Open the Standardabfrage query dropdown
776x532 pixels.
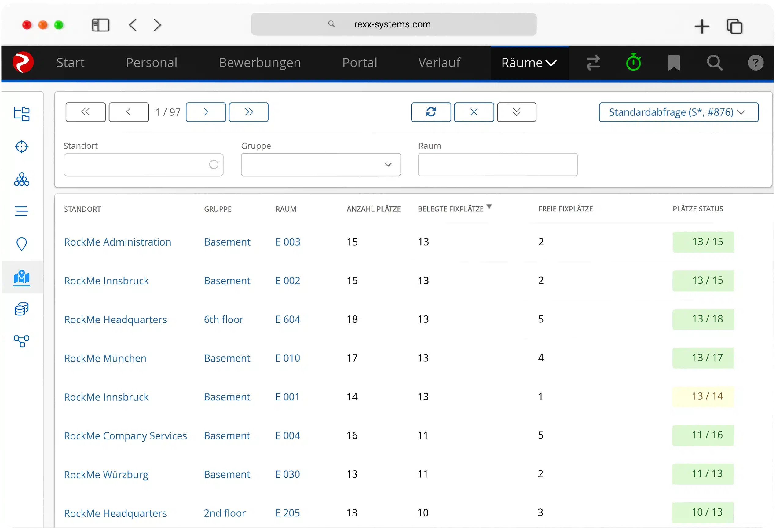pyautogui.click(x=678, y=112)
